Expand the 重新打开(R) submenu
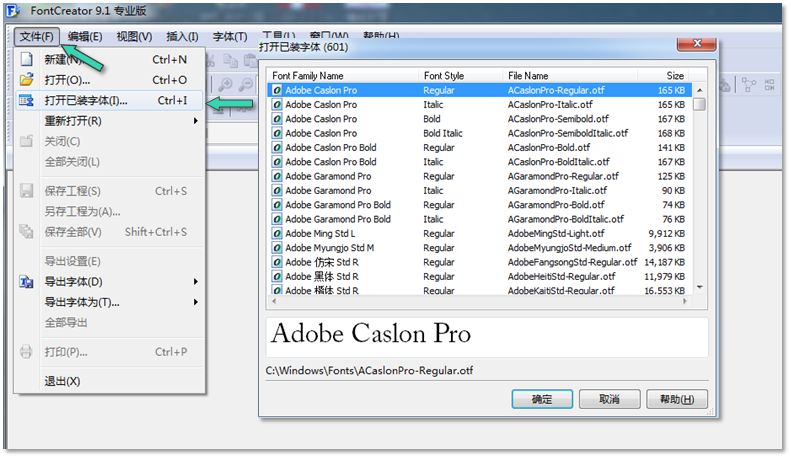Screen dimensions: 791x458 [x=110, y=121]
